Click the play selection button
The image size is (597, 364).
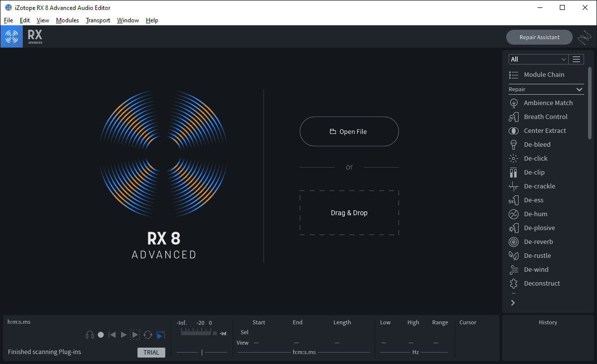pyautogui.click(x=135, y=335)
